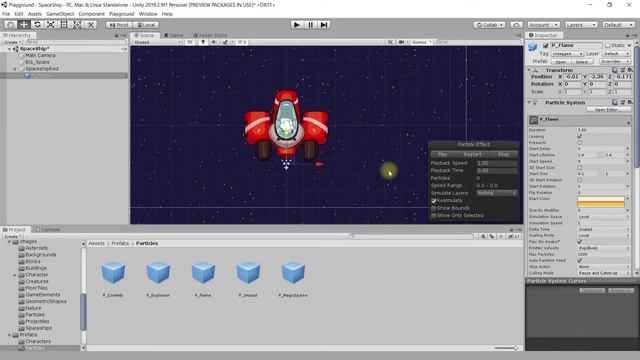The height and width of the screenshot is (360, 640).
Task: Select the P_Confetti prefab
Action: [x=113, y=279]
